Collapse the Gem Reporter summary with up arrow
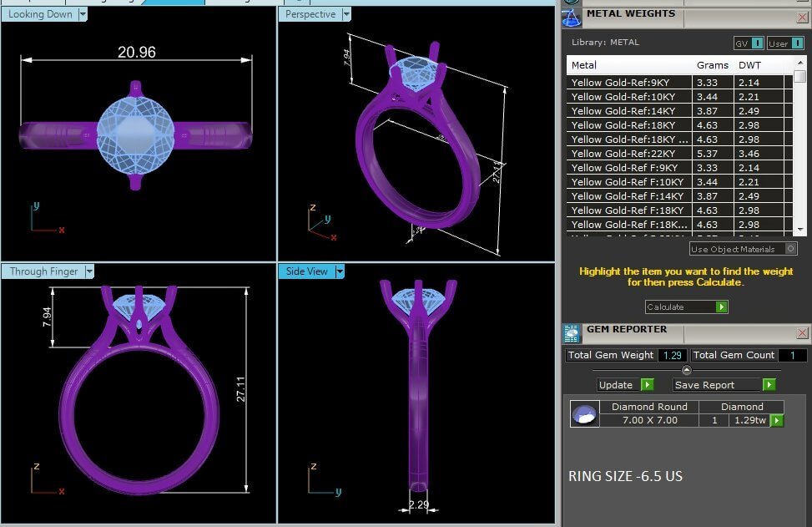This screenshot has height=527, width=812. pyautogui.click(x=687, y=370)
